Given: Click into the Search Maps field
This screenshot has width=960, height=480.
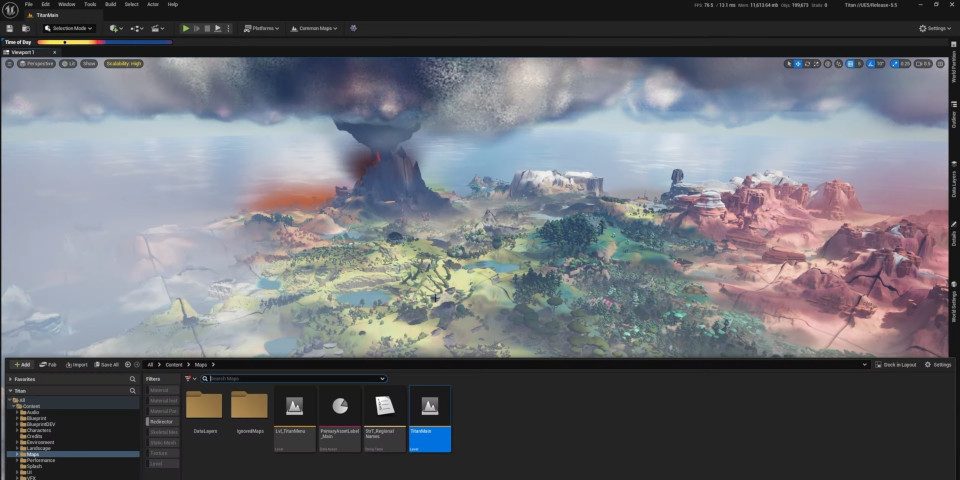Looking at the screenshot, I should click(x=294, y=379).
